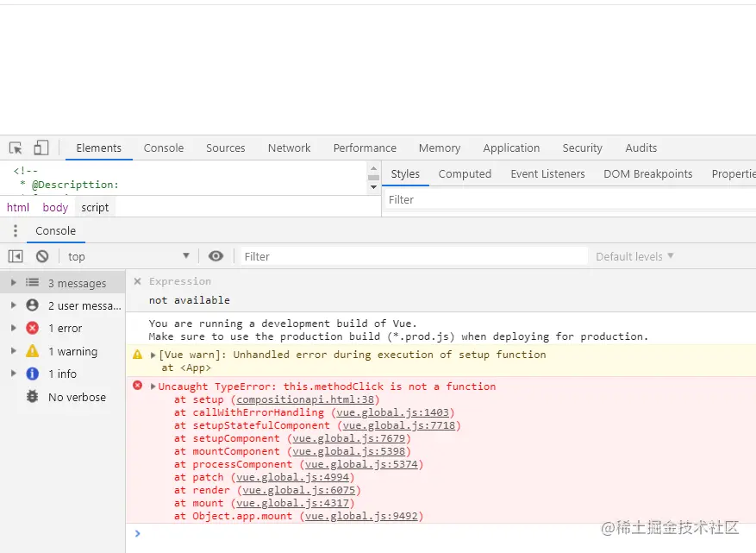The height and width of the screenshot is (553, 756).
Task: Toggle the device toolbar icon
Action: click(x=41, y=148)
